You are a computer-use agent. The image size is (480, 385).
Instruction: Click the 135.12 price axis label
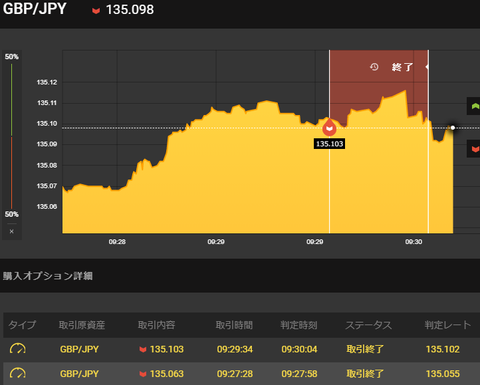click(x=47, y=82)
